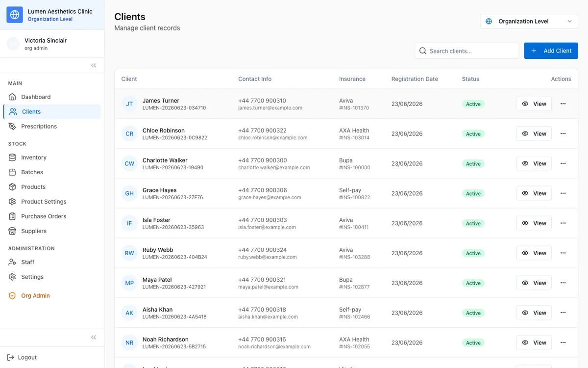Click the Lumen Aesthetics Clinic globe logo

[15, 15]
